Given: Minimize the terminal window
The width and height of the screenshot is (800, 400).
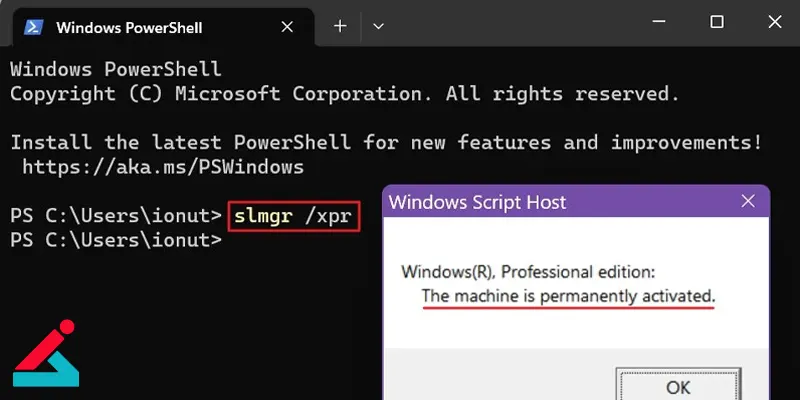Looking at the screenshot, I should click(659, 21).
